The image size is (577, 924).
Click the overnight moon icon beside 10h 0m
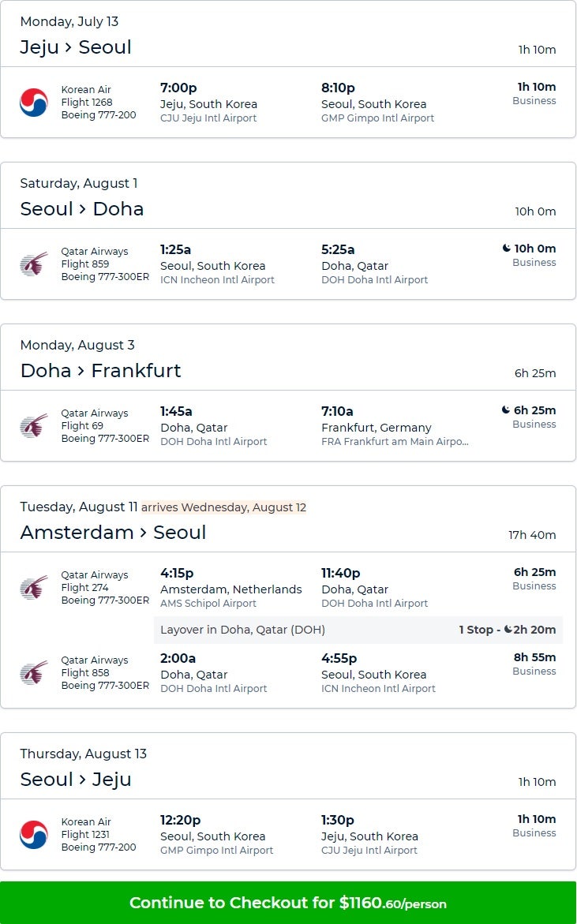coord(506,249)
